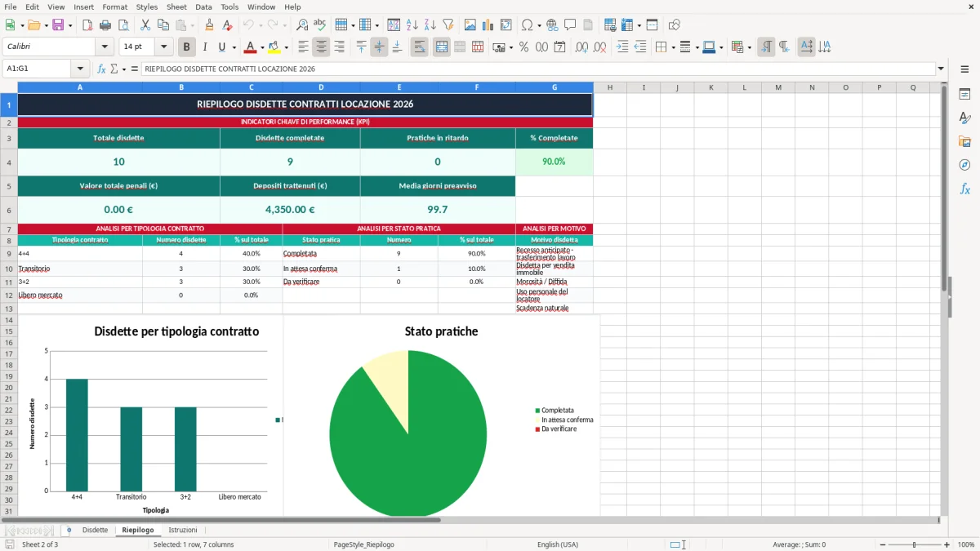This screenshot has width=980, height=551.
Task: Increase the cell indent
Action: point(623,47)
